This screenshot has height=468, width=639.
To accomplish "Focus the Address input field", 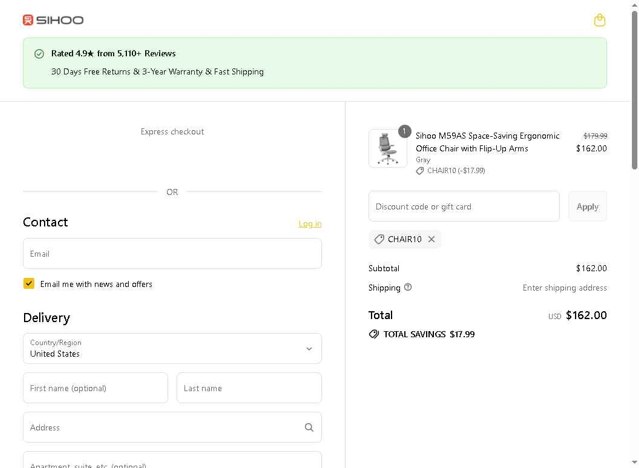I will click(x=172, y=427).
